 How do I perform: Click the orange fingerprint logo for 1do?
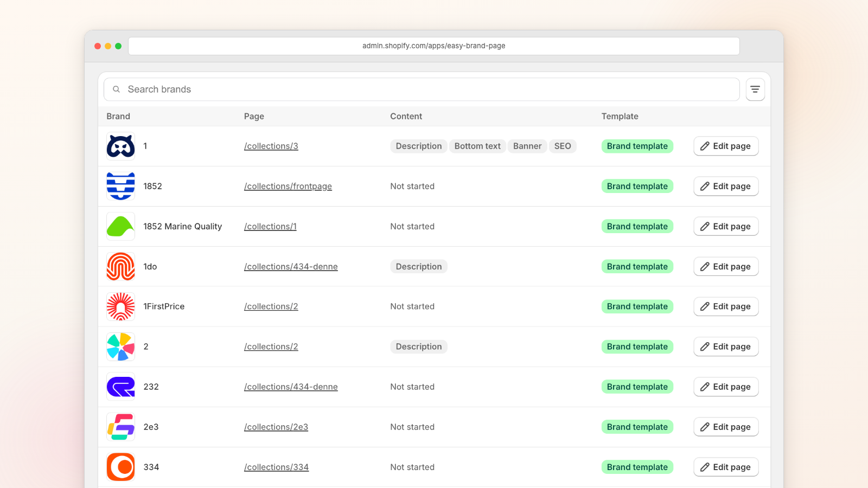(120, 267)
